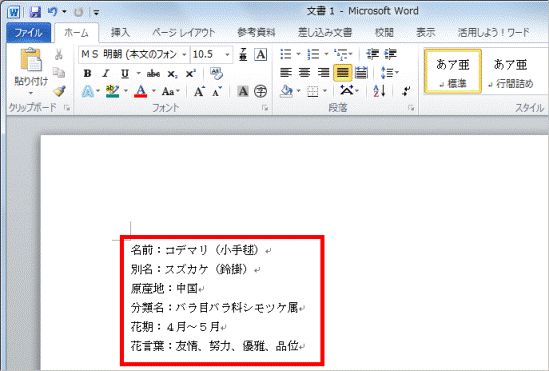Toggle Underline U button
The width and height of the screenshot is (549, 371).
coord(125,74)
